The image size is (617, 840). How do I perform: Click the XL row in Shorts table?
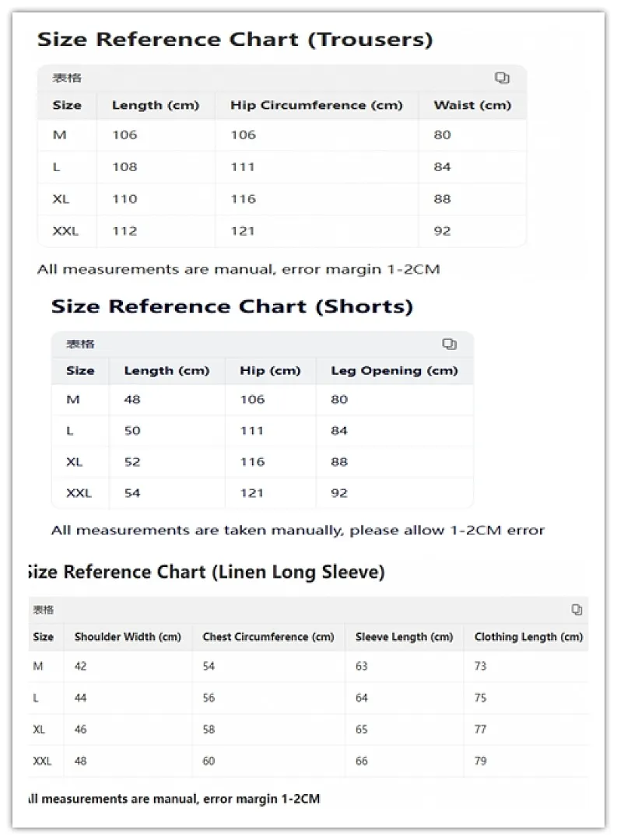point(263,462)
